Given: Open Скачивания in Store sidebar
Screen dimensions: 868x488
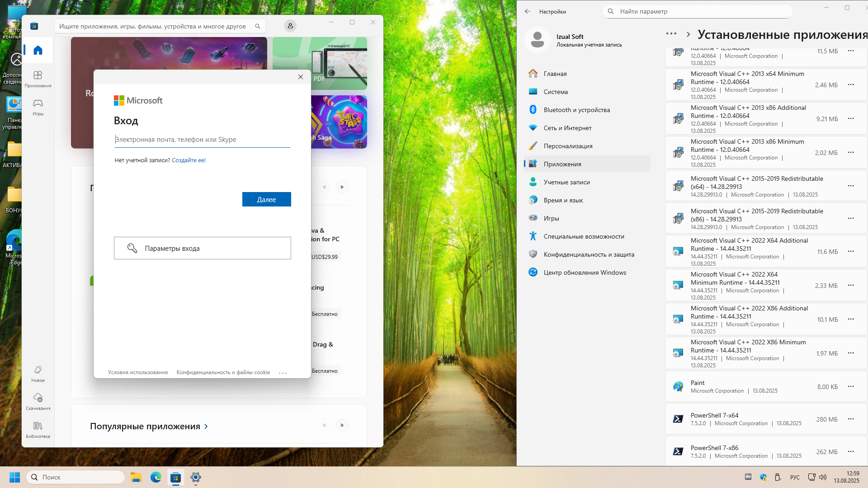Looking at the screenshot, I should coord(38,401).
